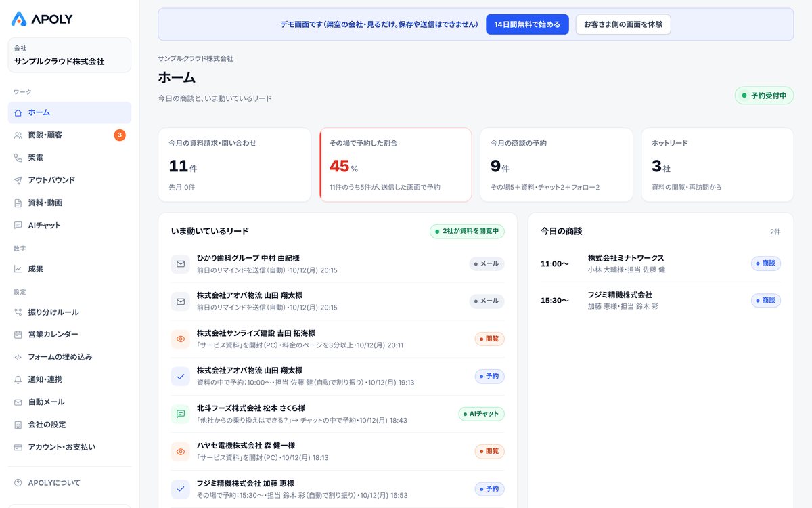The height and width of the screenshot is (508, 812).
Task: Click the フォームの埋め込み code icon
Action: coord(18,357)
